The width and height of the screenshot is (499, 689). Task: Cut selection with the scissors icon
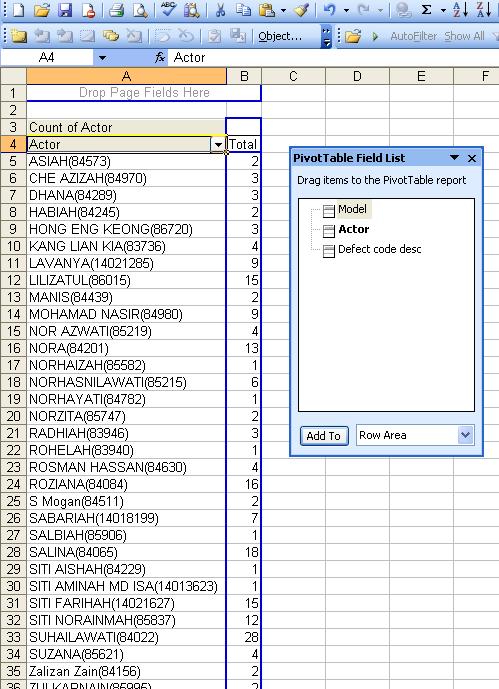coord(220,10)
